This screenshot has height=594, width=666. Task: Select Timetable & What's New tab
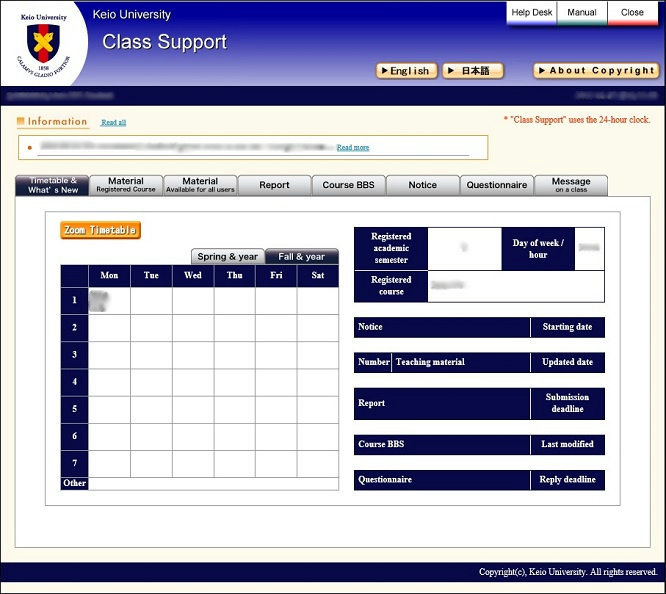point(52,185)
